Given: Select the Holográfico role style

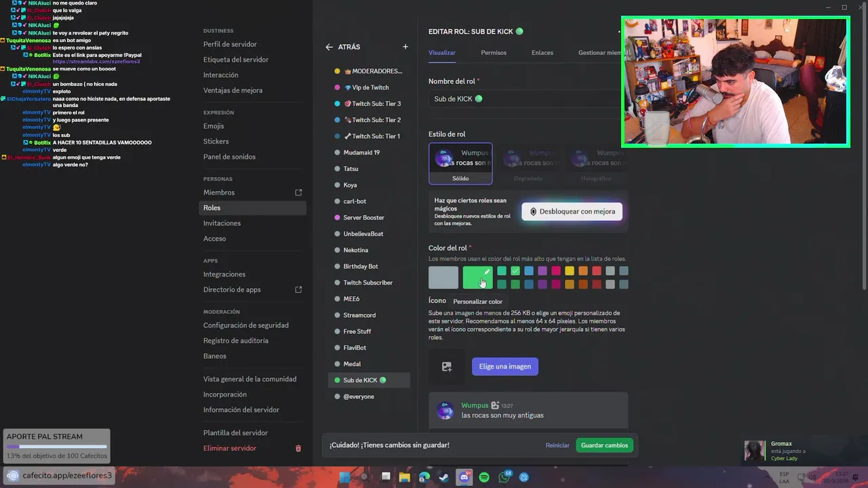Looking at the screenshot, I should click(x=595, y=163).
